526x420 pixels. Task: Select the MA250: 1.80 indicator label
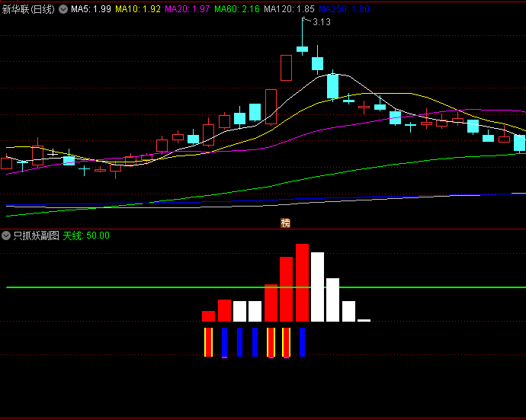point(344,9)
